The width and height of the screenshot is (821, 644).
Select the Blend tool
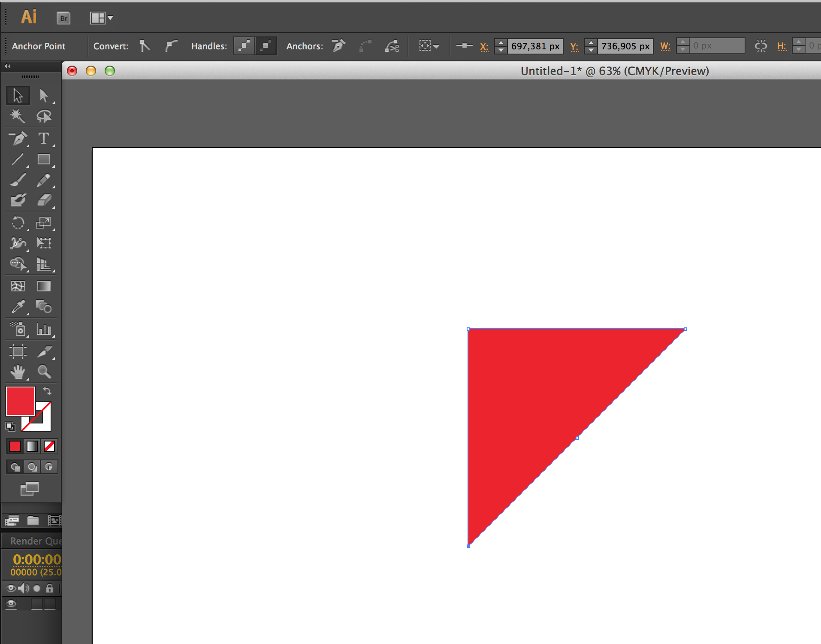coord(44,307)
